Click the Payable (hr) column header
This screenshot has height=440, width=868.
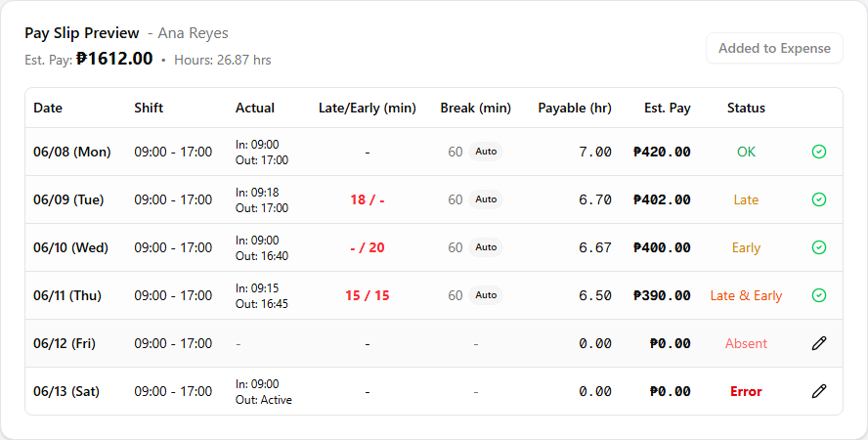[575, 108]
